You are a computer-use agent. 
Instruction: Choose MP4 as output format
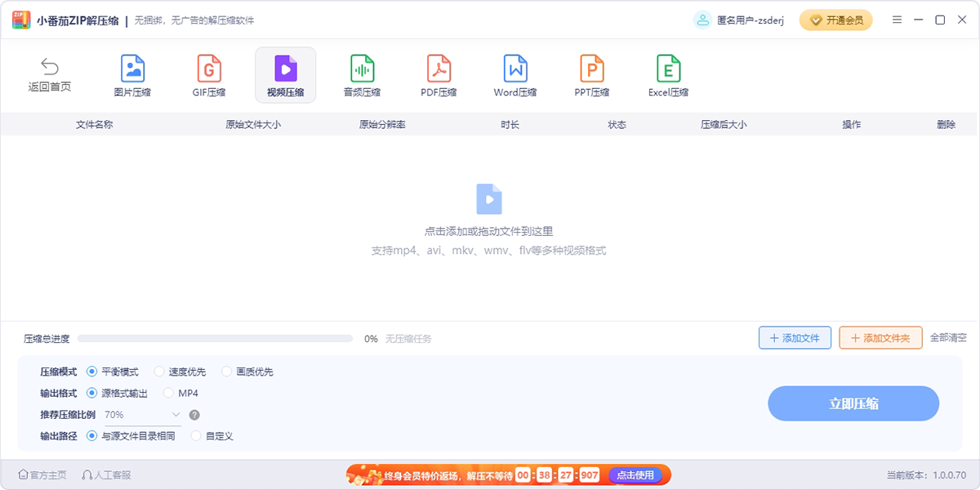pos(169,393)
